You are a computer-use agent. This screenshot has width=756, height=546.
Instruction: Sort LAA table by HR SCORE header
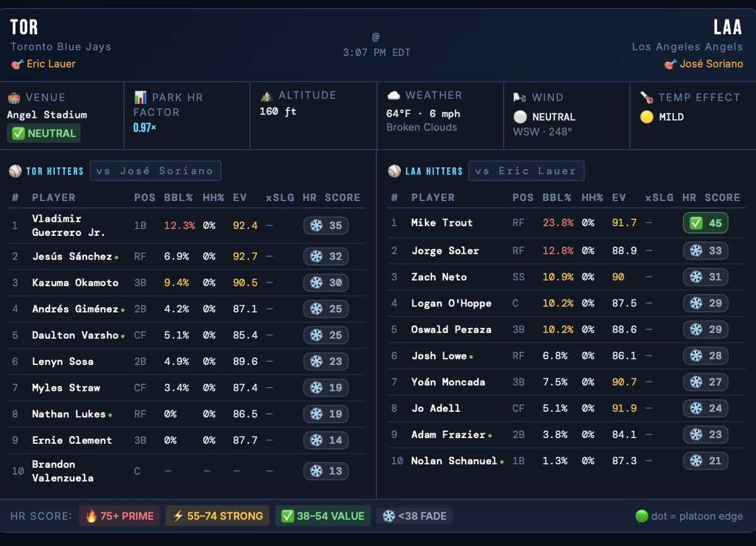711,197
